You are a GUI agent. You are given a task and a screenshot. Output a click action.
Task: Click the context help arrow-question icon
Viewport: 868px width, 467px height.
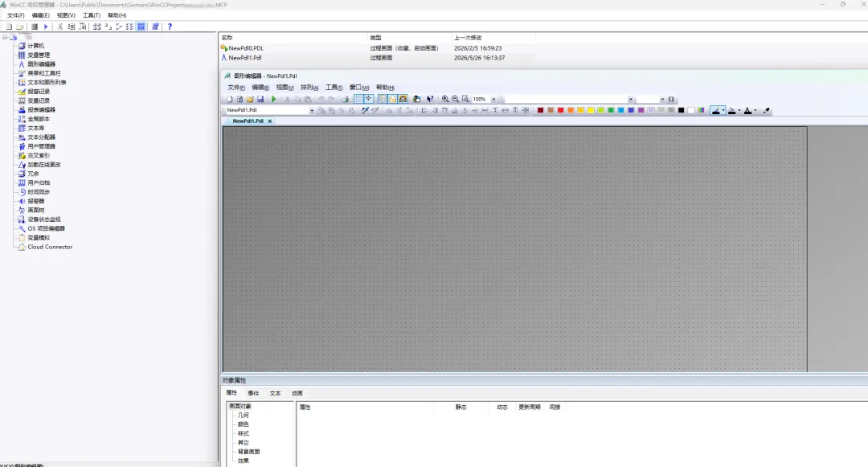coord(430,99)
